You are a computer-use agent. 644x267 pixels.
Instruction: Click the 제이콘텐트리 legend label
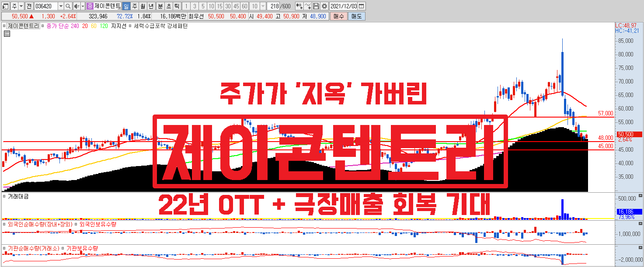[x=23, y=26]
